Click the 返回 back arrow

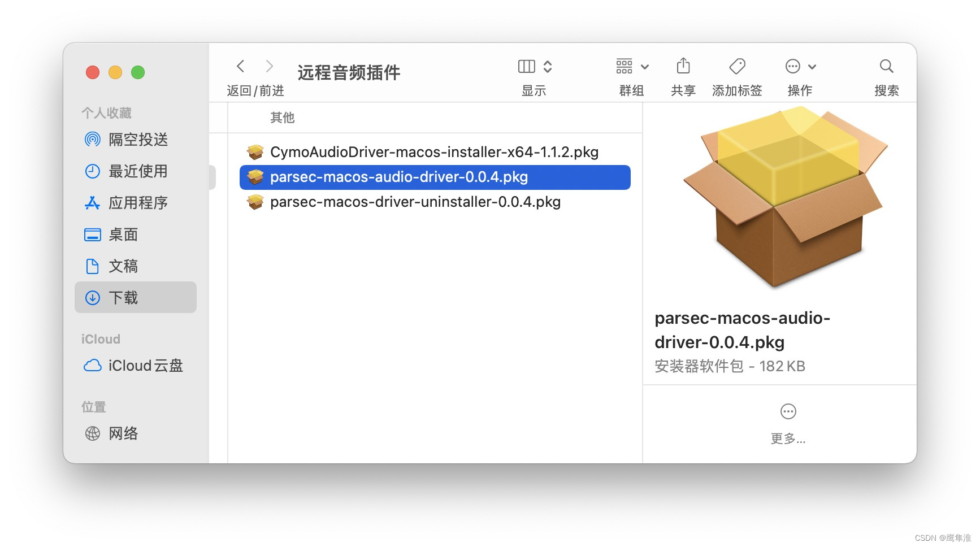(x=241, y=66)
